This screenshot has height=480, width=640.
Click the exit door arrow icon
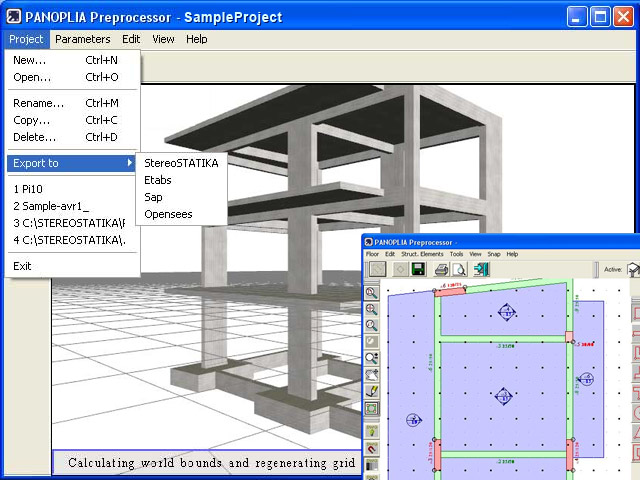point(481,269)
